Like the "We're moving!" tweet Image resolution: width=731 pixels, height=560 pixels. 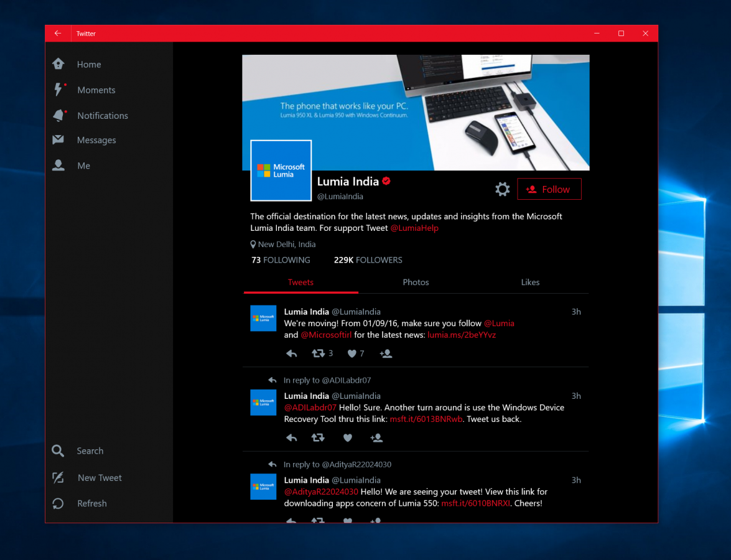(x=352, y=353)
